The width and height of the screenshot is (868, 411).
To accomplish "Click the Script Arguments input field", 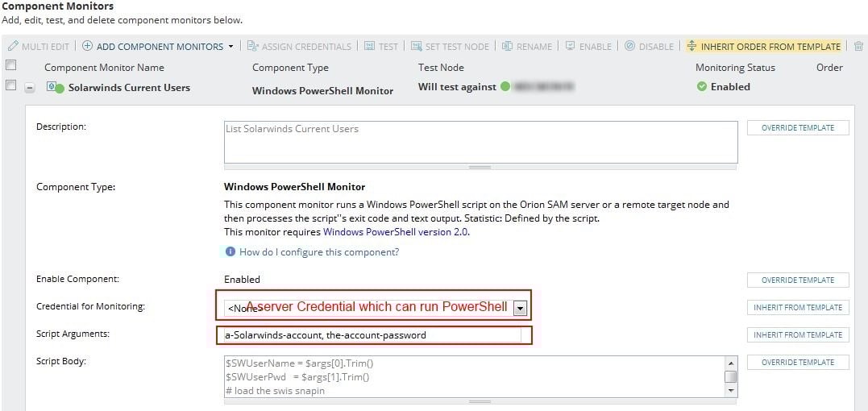I will click(x=372, y=335).
